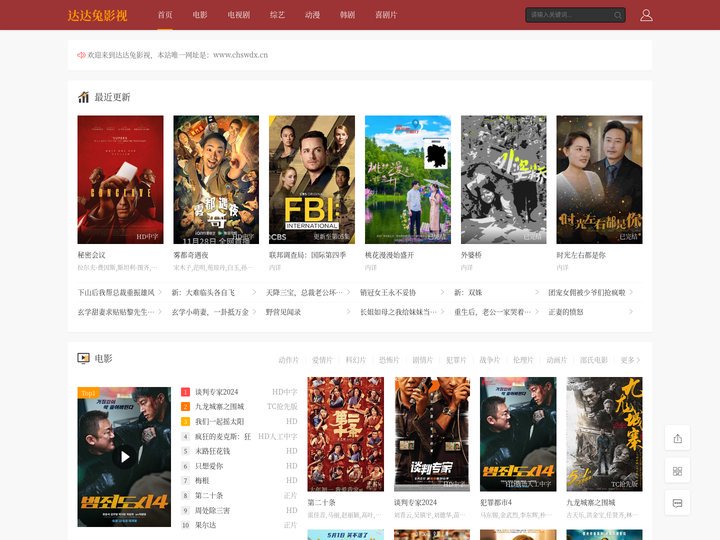The image size is (720, 540).
Task: Open the 犯罪都市4 movie poster
Action: click(x=518, y=434)
